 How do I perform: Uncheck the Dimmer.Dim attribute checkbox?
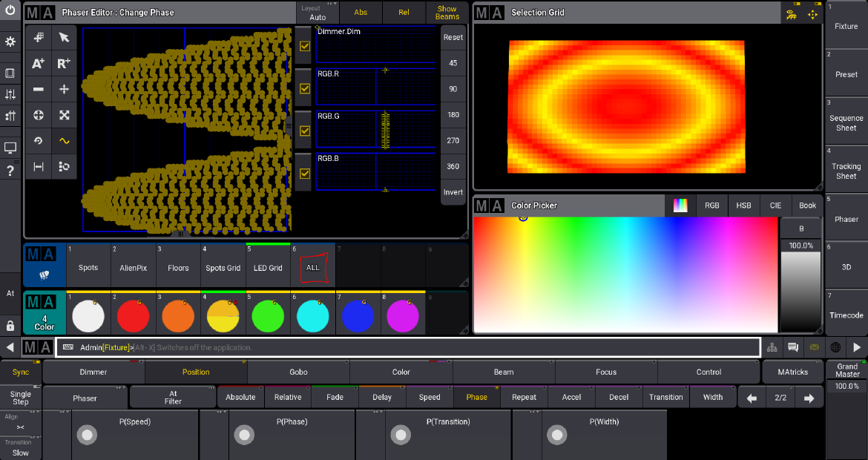(304, 46)
